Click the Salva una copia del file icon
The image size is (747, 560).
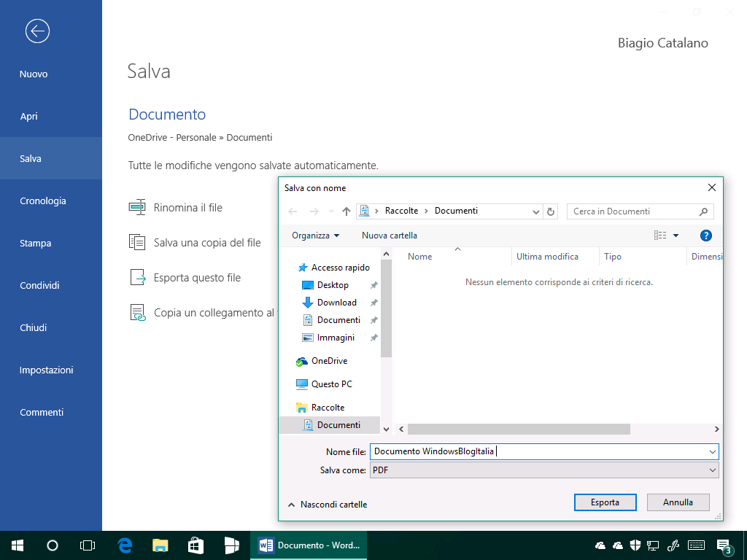(x=137, y=242)
